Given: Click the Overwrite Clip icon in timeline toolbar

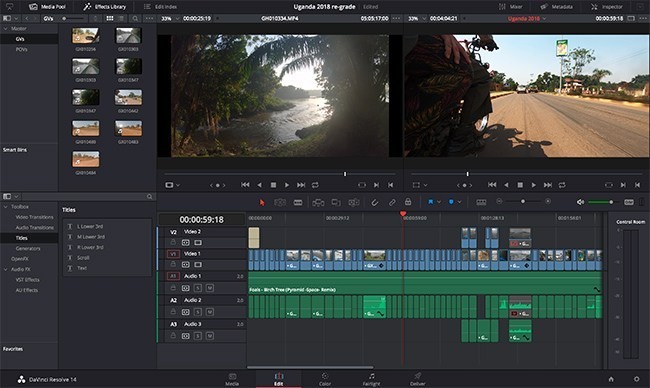Looking at the screenshot, I should (336, 202).
